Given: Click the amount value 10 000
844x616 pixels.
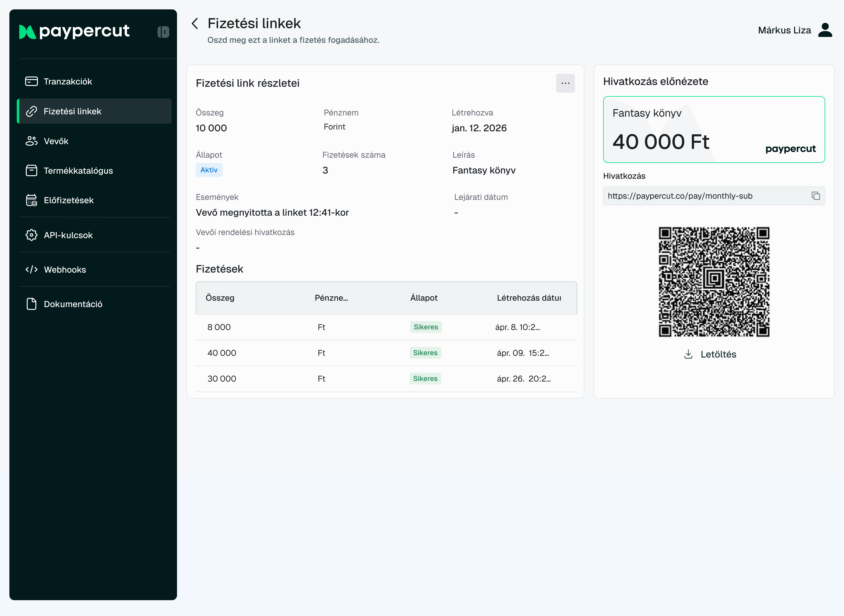Looking at the screenshot, I should point(211,128).
